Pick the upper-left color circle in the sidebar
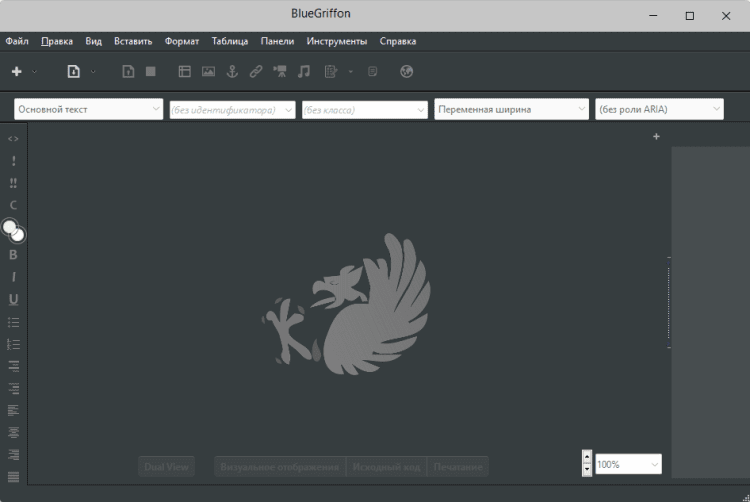 tap(10, 227)
